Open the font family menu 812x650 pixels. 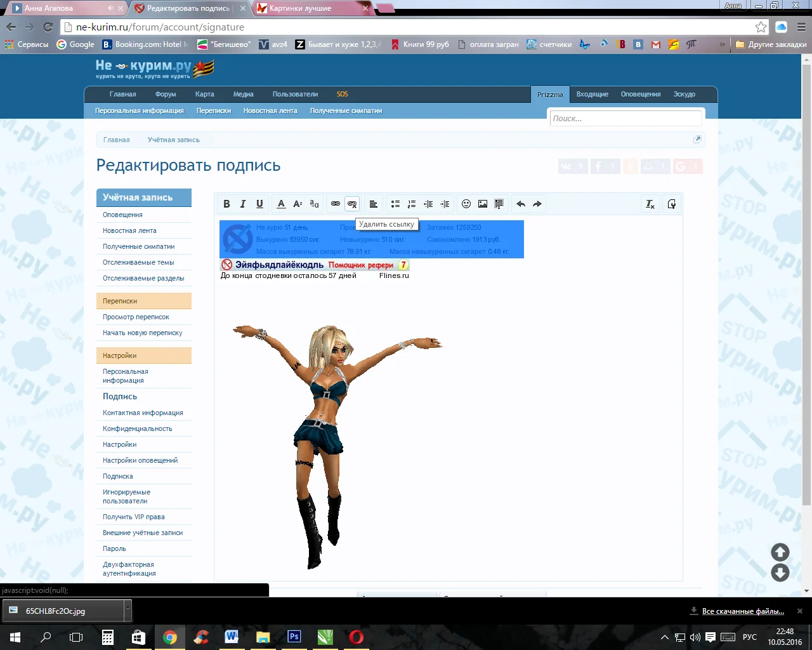[314, 204]
